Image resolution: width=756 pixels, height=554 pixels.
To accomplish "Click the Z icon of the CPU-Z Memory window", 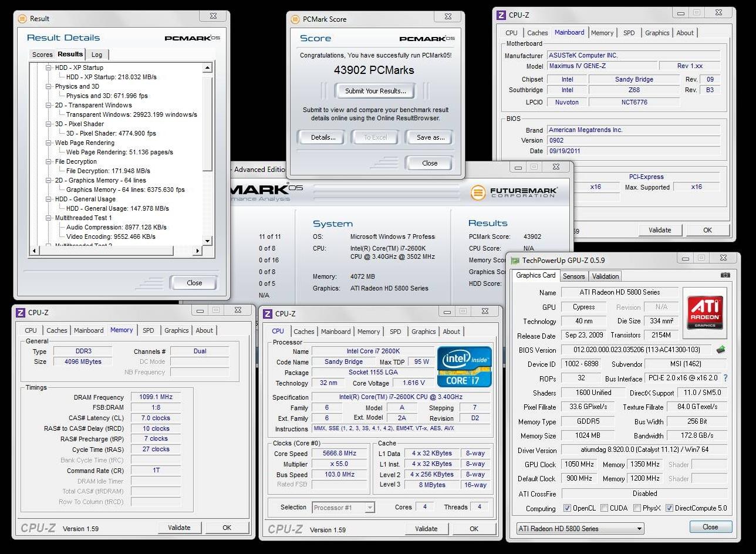I will (x=21, y=313).
